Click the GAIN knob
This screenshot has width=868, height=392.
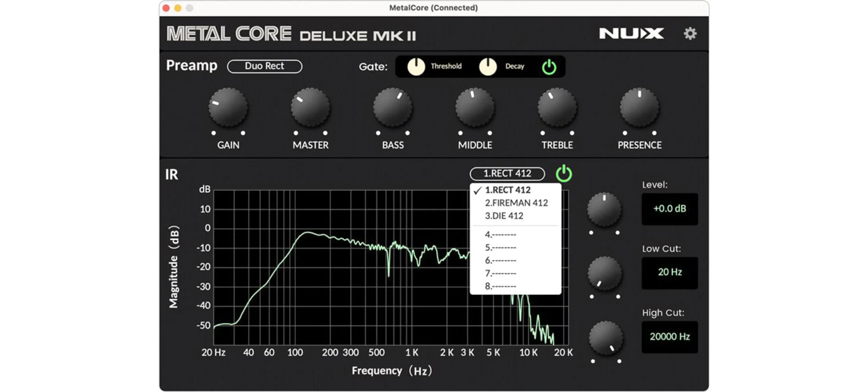point(228,108)
